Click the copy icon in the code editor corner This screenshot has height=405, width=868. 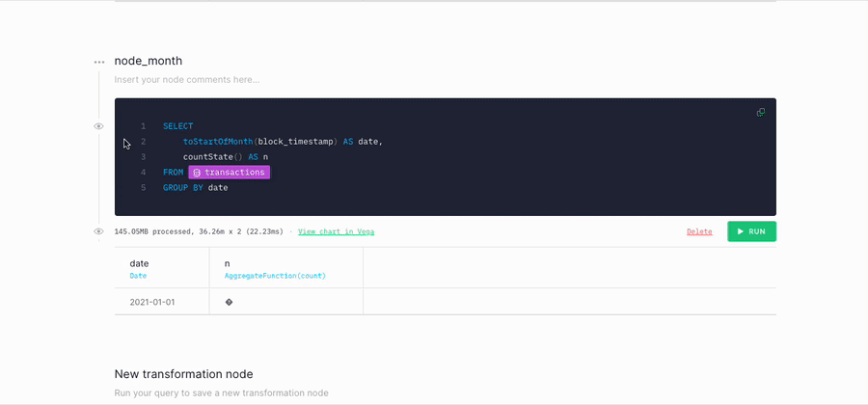[x=760, y=113]
